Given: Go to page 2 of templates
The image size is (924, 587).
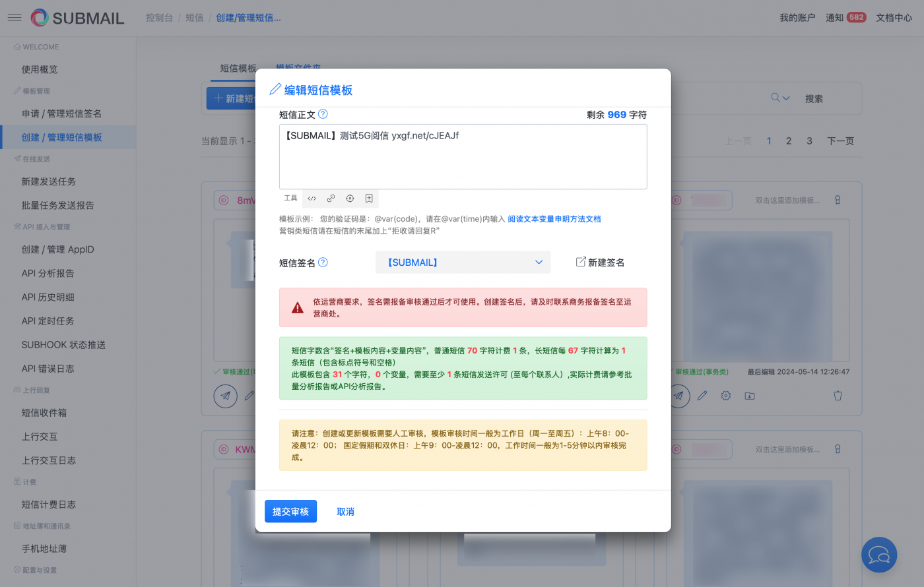Looking at the screenshot, I should tap(789, 140).
